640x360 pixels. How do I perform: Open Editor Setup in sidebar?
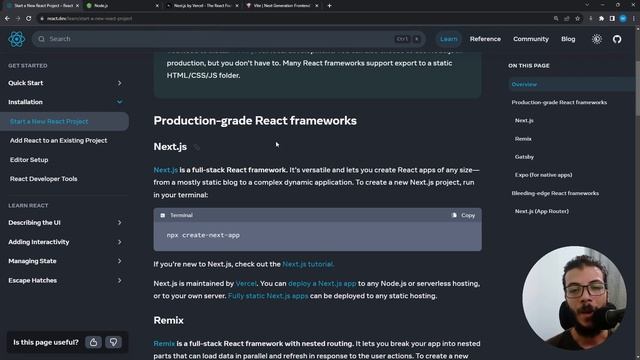29,160
